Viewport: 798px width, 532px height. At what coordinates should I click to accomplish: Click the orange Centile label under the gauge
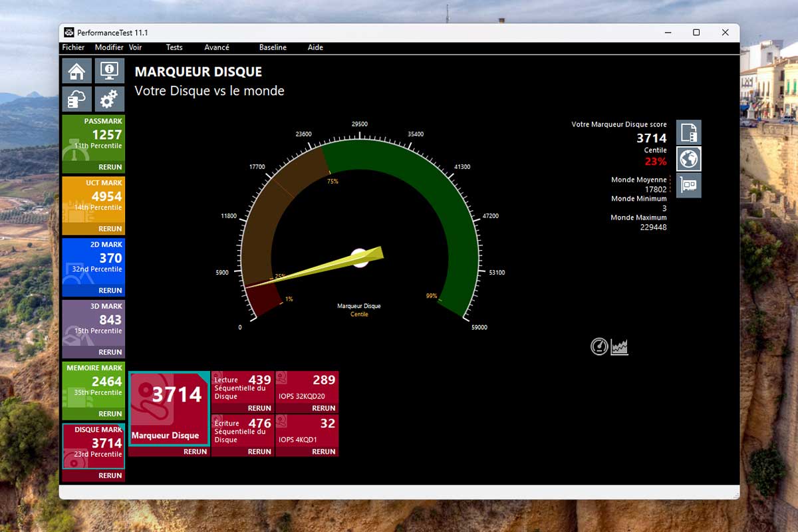click(359, 314)
